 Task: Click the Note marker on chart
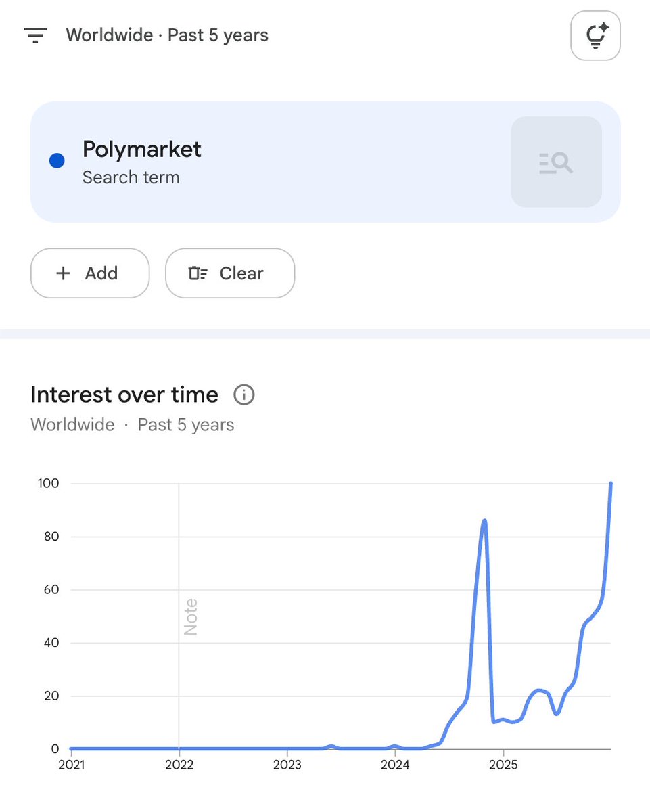[191, 616]
